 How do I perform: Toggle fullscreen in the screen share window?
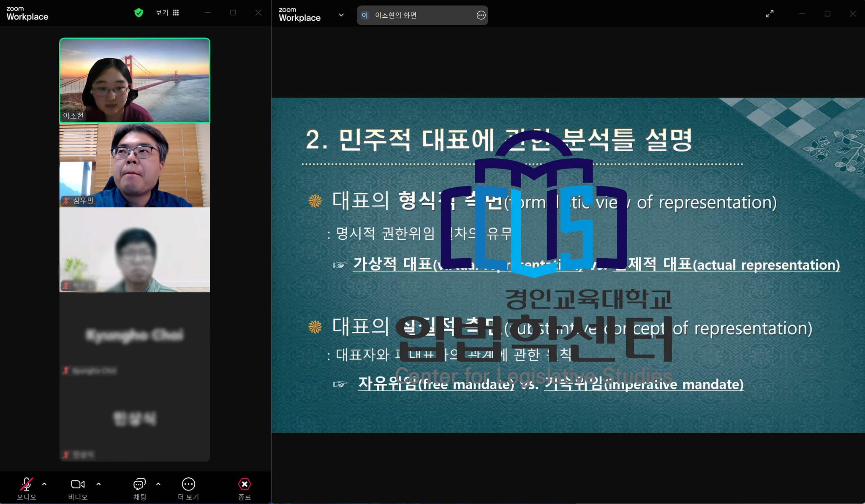click(x=770, y=14)
